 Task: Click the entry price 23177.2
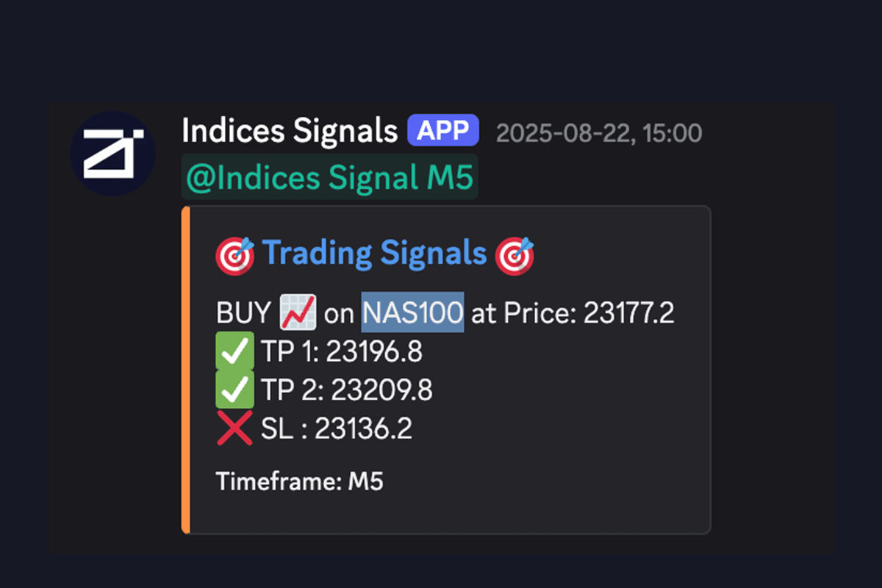pos(628,314)
